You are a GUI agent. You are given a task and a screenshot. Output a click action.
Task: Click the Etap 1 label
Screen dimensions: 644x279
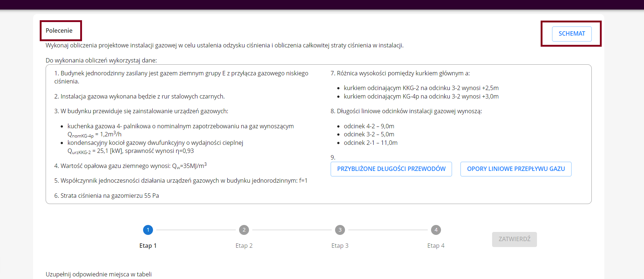coord(148,246)
